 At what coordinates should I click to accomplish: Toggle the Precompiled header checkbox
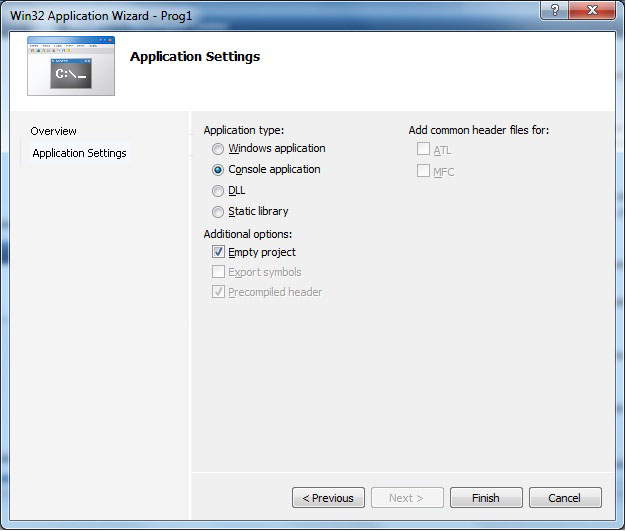pos(218,292)
